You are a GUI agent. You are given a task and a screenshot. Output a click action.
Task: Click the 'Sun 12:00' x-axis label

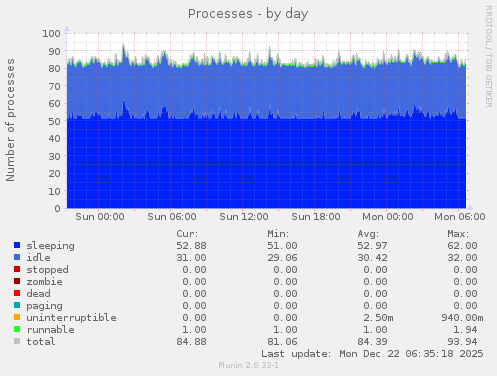[244, 217]
